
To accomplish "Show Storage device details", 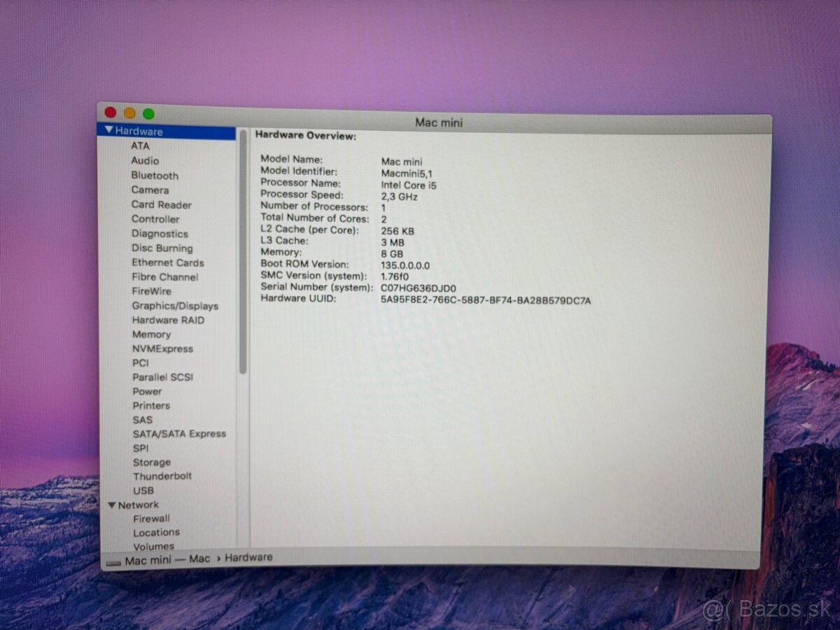I will pyautogui.click(x=151, y=462).
